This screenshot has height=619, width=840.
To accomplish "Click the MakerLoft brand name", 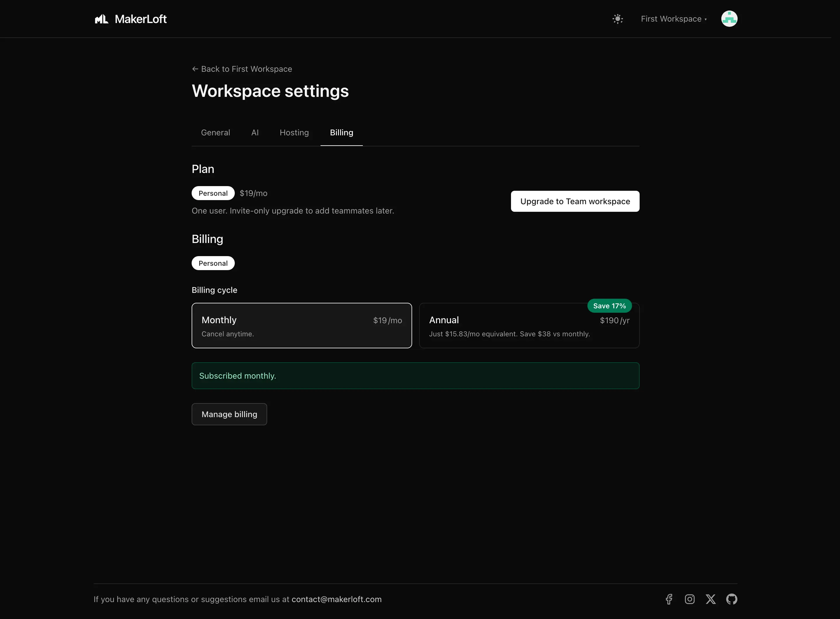I will coord(141,19).
